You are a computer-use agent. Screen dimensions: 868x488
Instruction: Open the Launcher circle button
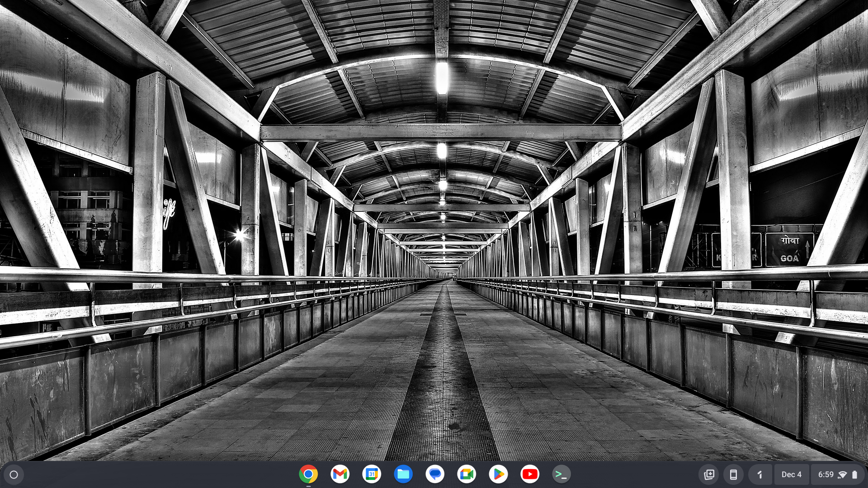click(14, 474)
